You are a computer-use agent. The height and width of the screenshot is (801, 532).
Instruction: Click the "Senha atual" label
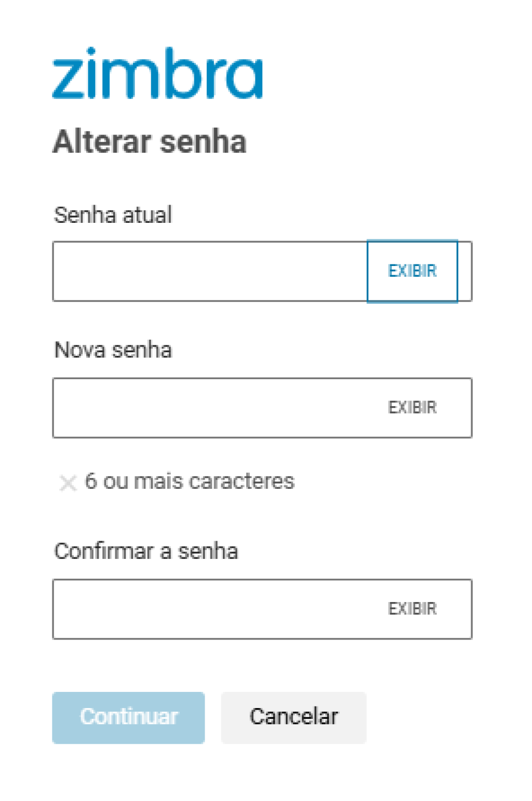click(x=113, y=215)
